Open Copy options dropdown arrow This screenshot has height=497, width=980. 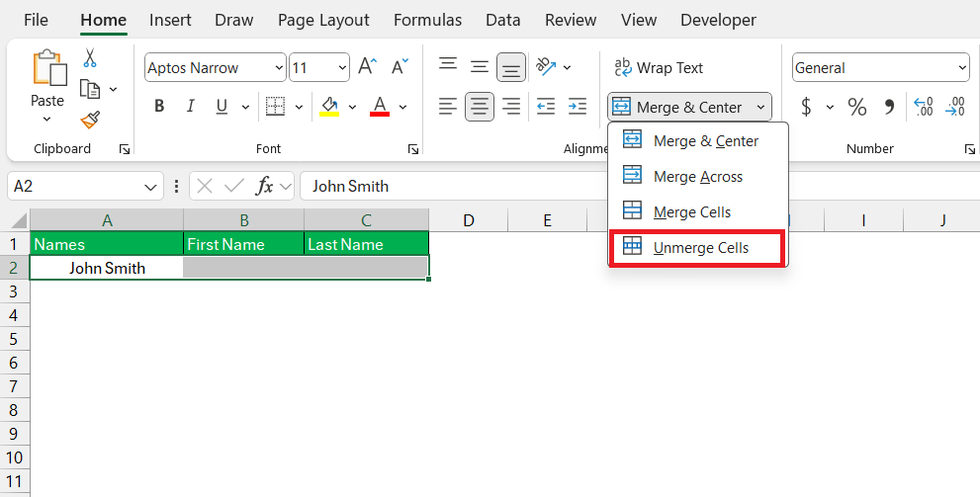point(113,89)
